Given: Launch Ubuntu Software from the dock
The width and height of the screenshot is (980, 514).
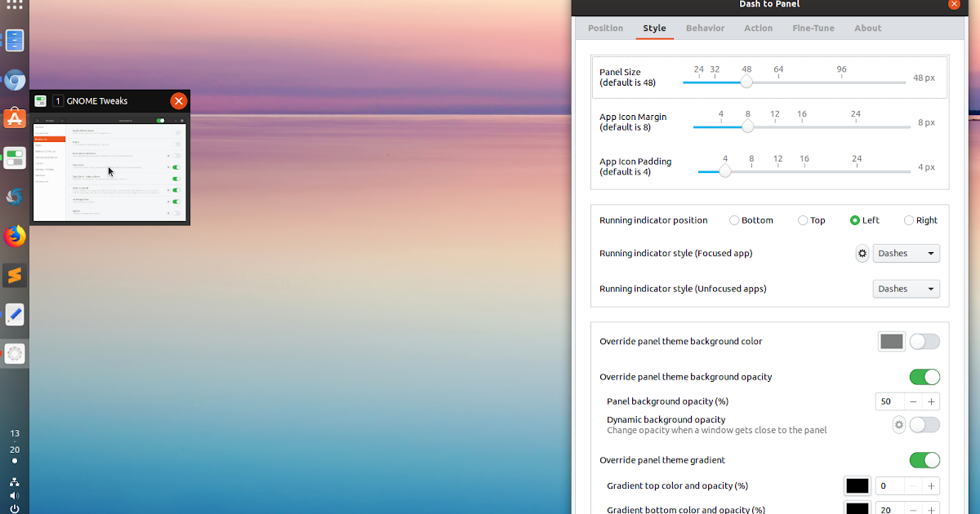Looking at the screenshot, I should [x=14, y=118].
